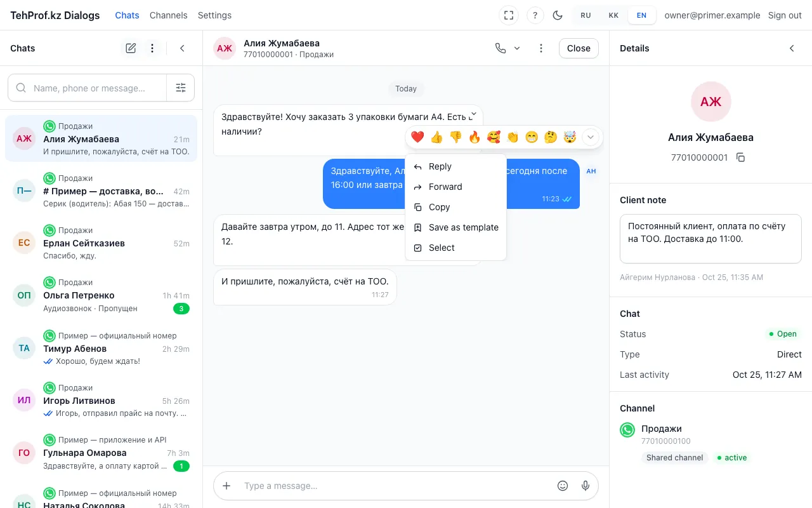Edit the Client note text box
The height and width of the screenshot is (508, 812).
coord(710,239)
